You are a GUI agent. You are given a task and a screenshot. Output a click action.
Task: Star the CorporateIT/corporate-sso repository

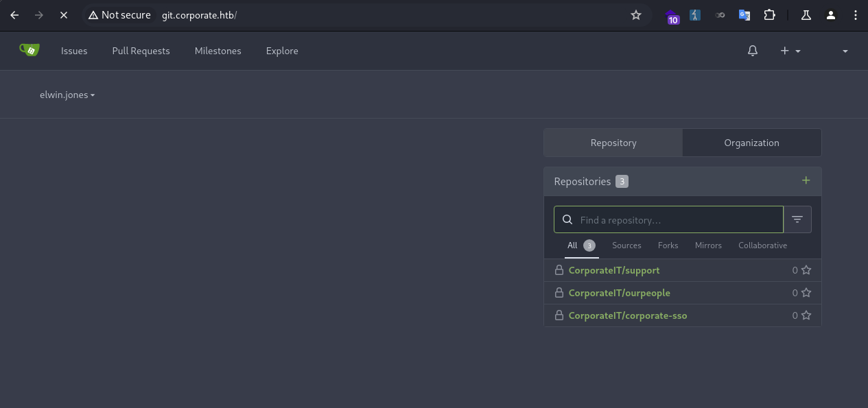point(806,315)
